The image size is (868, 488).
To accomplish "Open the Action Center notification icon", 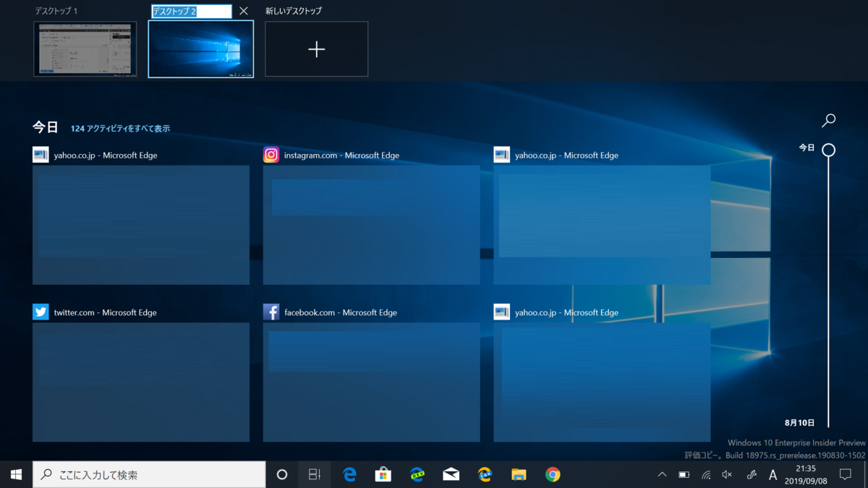I will (x=845, y=475).
